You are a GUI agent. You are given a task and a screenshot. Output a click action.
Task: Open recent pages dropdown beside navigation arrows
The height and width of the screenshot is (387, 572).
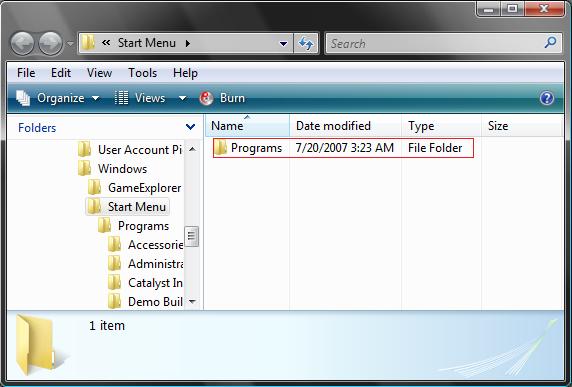[x=70, y=44]
